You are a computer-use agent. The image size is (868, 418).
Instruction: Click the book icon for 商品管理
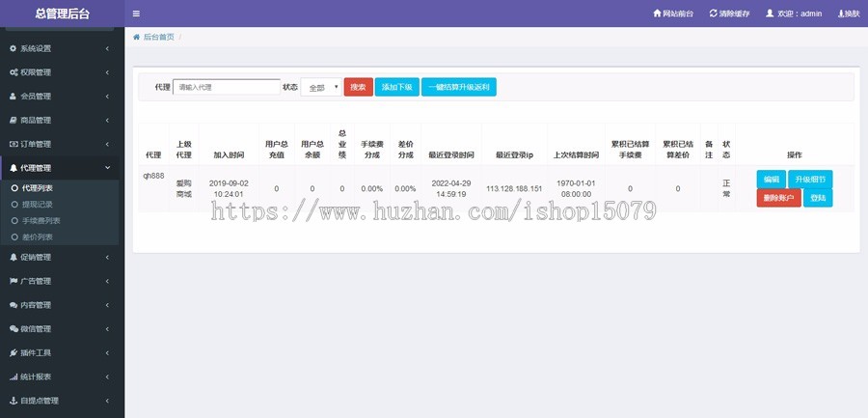pos(14,121)
